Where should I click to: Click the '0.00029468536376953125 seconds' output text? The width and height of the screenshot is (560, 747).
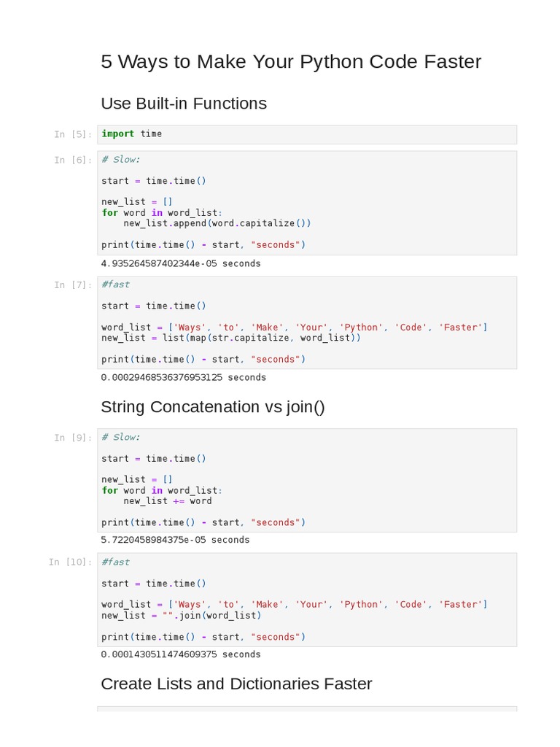click(x=184, y=377)
